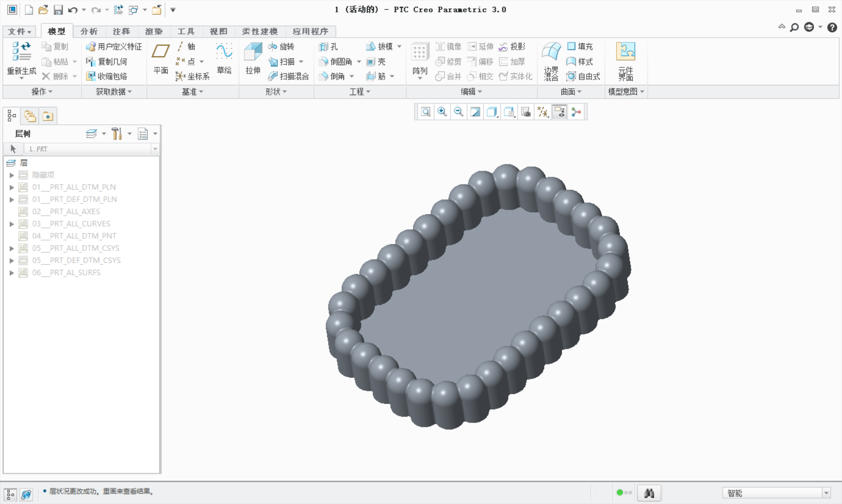This screenshot has height=504, width=842.
Task: Click the Component Interface (元件界面) icon
Action: (x=625, y=60)
